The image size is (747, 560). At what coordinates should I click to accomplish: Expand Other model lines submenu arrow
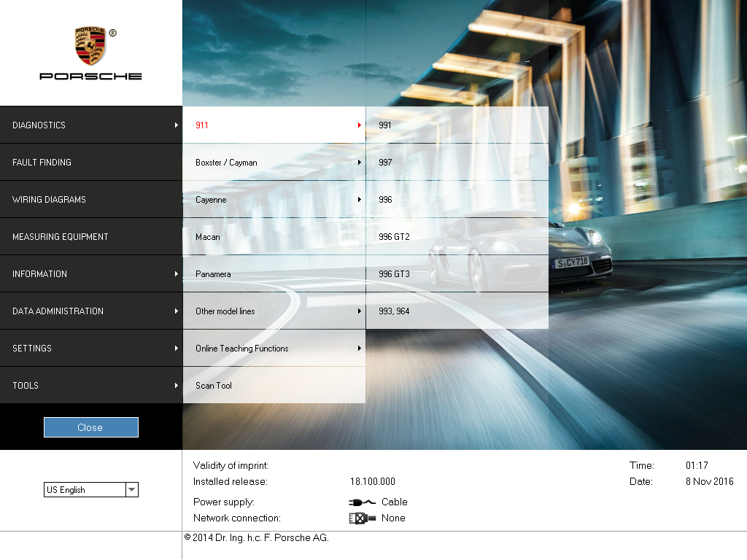[x=359, y=311]
